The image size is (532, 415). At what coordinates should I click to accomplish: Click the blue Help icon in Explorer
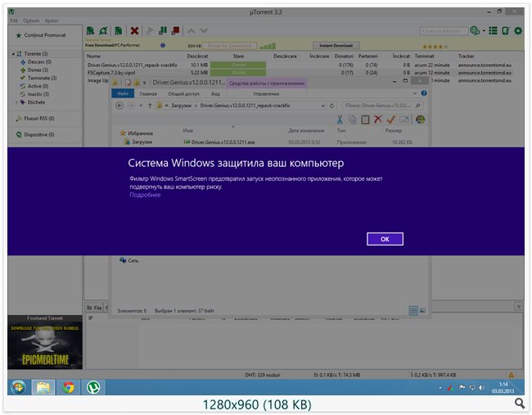[x=424, y=93]
